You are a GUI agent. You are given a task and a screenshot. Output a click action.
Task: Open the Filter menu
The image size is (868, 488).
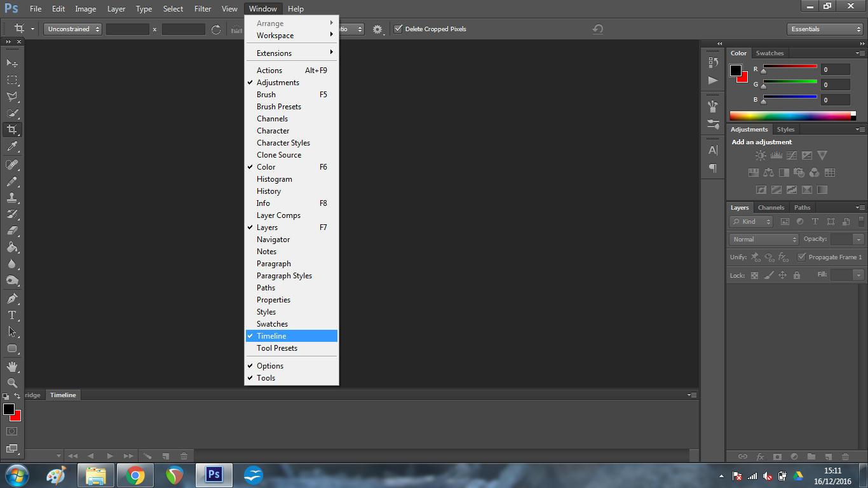pos(203,9)
